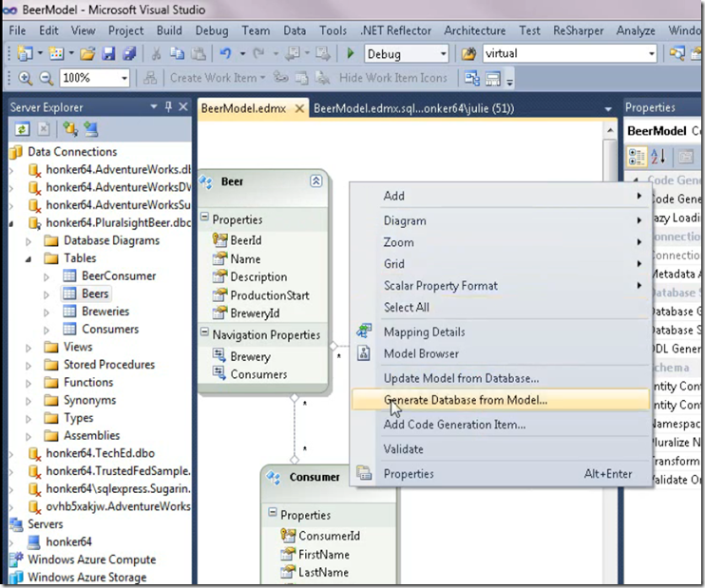
Task: Choose Update Model from Database
Action: coord(501,378)
